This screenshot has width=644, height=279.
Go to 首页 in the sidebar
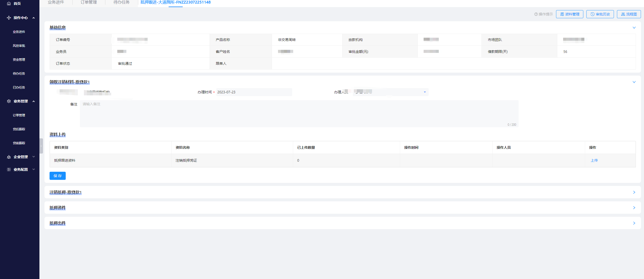(17, 4)
